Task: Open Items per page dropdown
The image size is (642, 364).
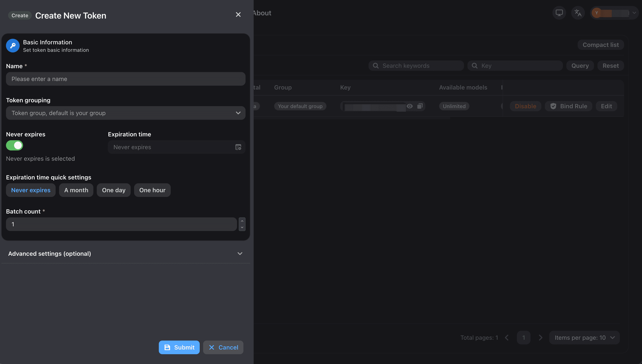Action: 584,338
